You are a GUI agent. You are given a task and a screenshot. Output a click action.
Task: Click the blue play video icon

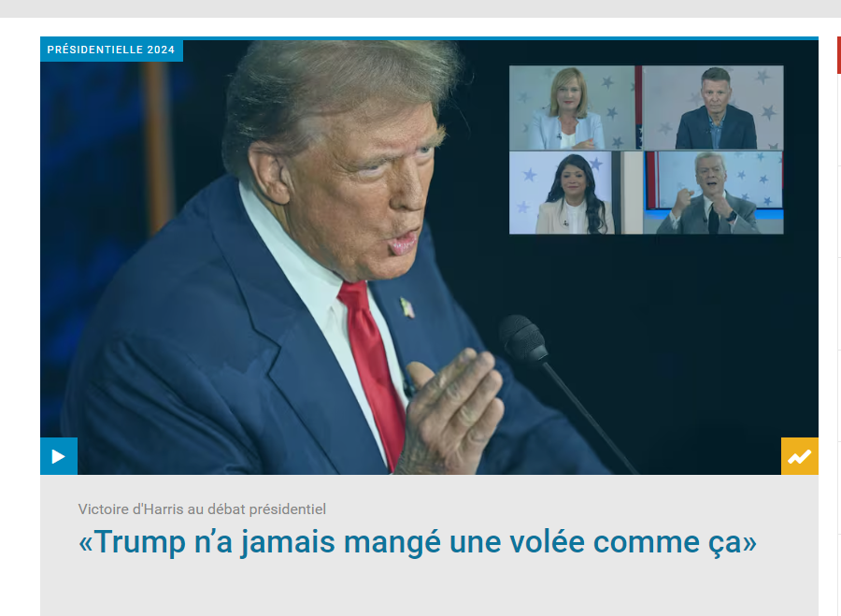click(59, 456)
